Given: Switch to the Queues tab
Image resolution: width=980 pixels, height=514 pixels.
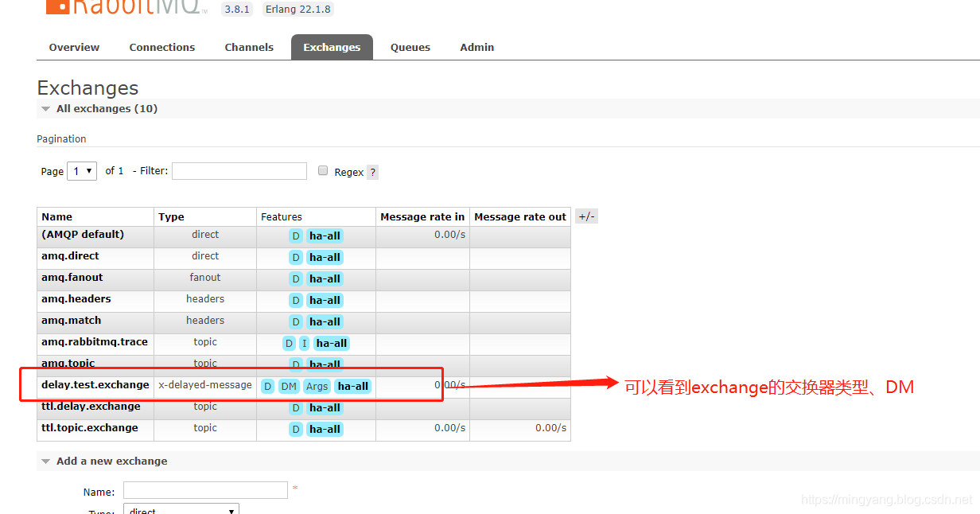Looking at the screenshot, I should click(410, 47).
